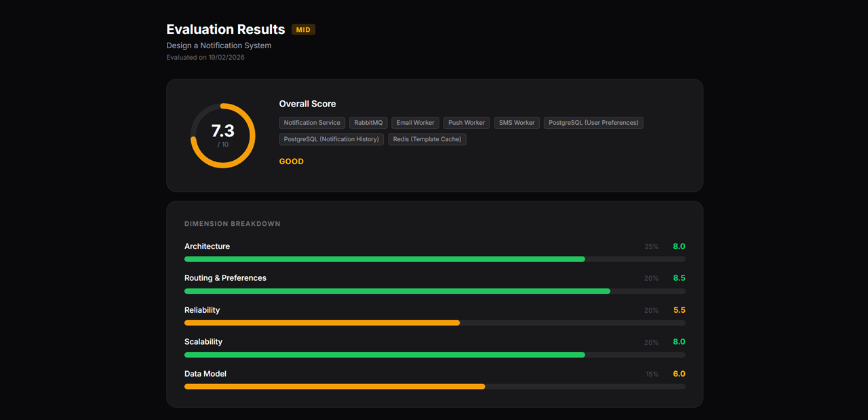Screen dimensions: 868x420
Task: Click the Redis (Template Cache) tag
Action: click(x=427, y=139)
